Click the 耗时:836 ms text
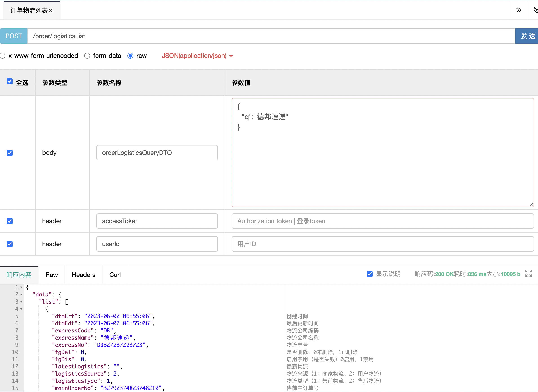 point(470,274)
